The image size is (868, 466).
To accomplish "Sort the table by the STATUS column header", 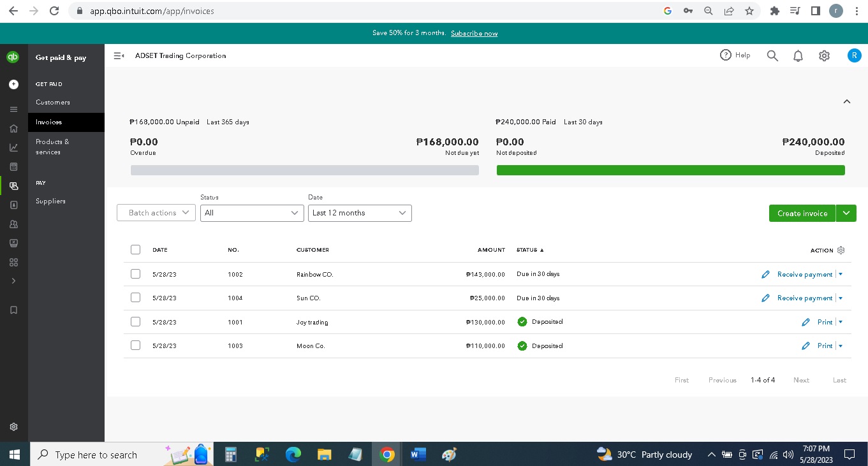I will pyautogui.click(x=530, y=250).
